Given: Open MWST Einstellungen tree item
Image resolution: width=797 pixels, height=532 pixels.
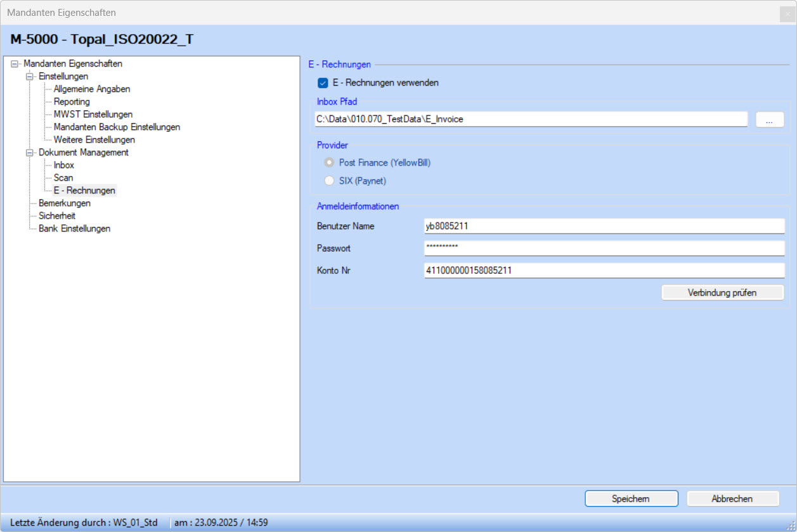Looking at the screenshot, I should pos(93,115).
